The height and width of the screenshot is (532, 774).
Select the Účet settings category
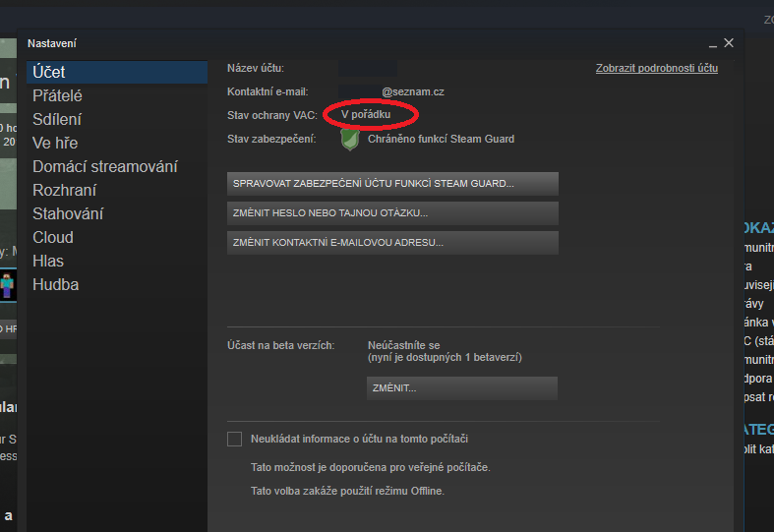click(x=49, y=72)
